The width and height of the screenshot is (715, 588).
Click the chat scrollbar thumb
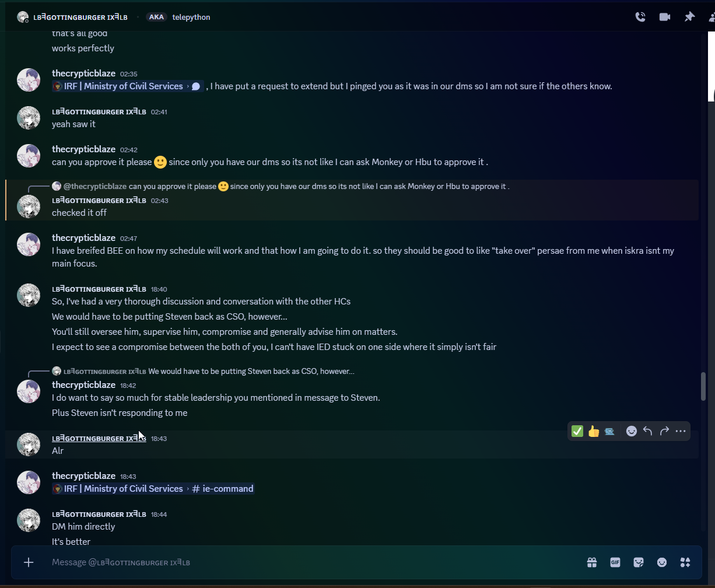point(703,386)
